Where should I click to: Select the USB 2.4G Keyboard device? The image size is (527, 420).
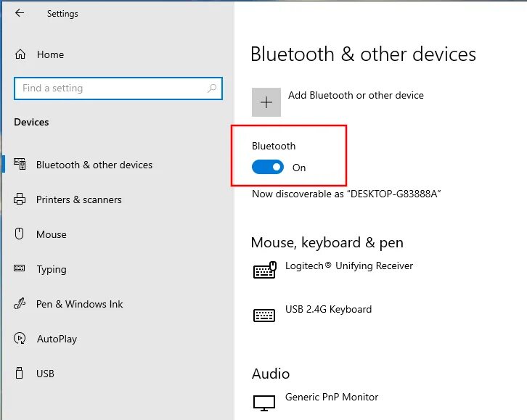coord(328,310)
